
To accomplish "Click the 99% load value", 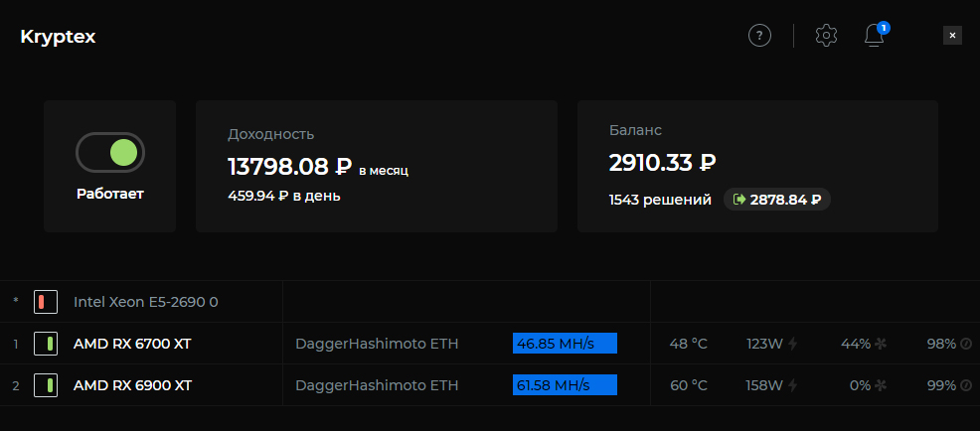I will click(x=941, y=385).
